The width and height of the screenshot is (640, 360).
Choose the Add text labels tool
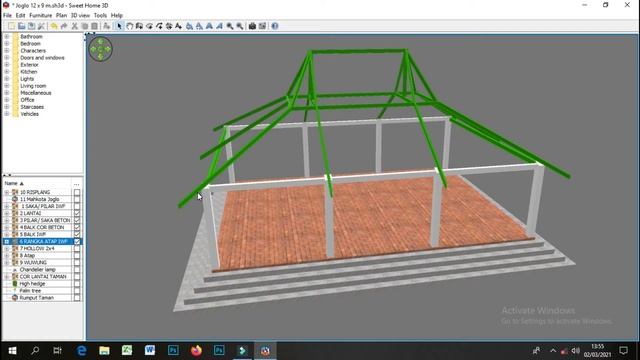[178, 26]
